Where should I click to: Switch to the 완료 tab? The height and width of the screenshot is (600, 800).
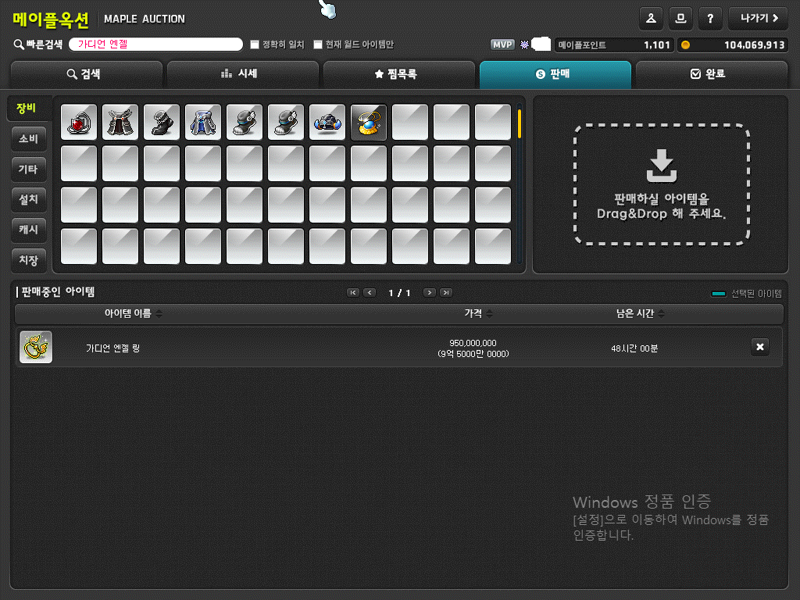click(711, 74)
